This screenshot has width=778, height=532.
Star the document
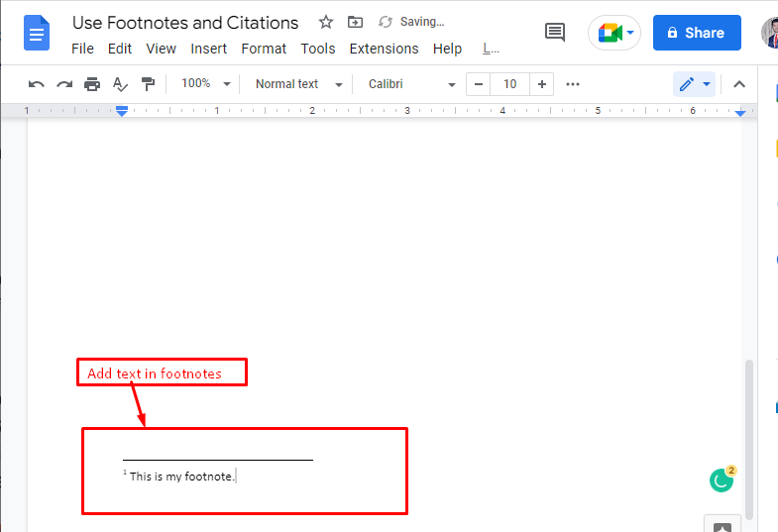tap(325, 22)
